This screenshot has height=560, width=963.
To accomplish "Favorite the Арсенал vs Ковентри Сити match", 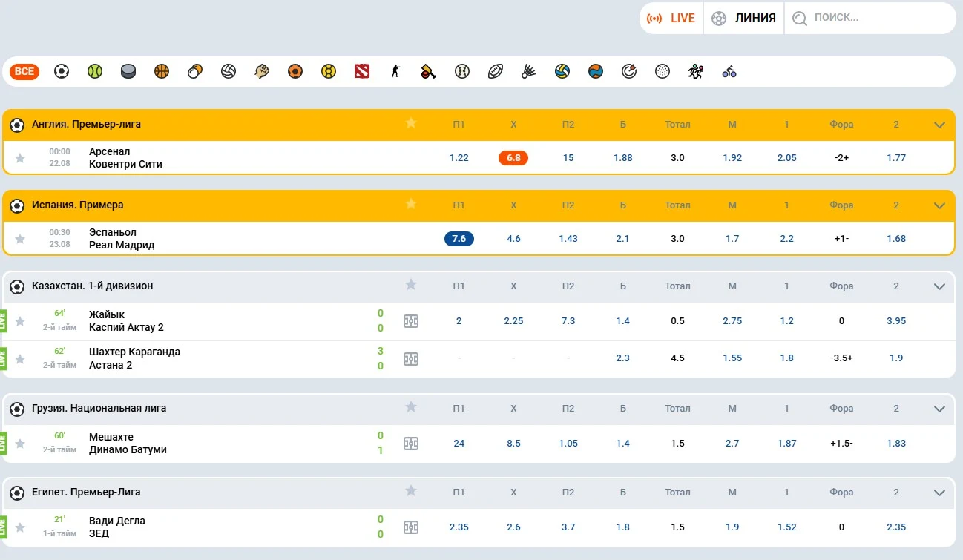I will point(20,158).
